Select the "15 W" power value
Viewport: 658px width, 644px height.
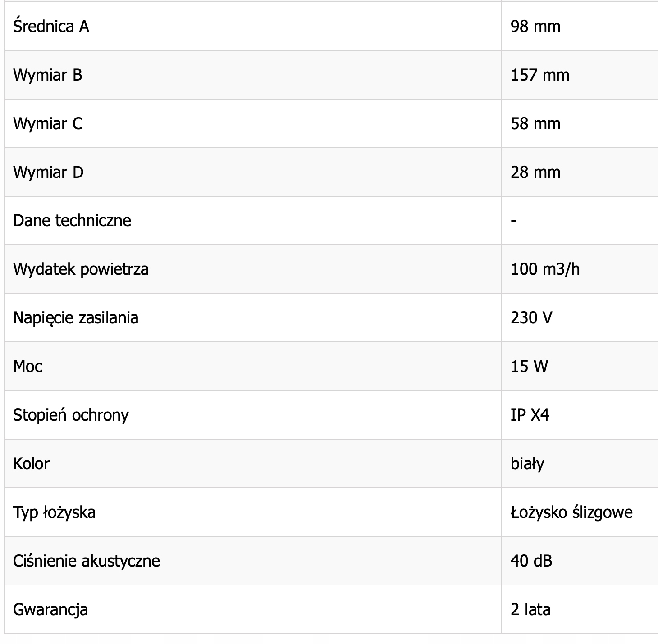point(529,367)
